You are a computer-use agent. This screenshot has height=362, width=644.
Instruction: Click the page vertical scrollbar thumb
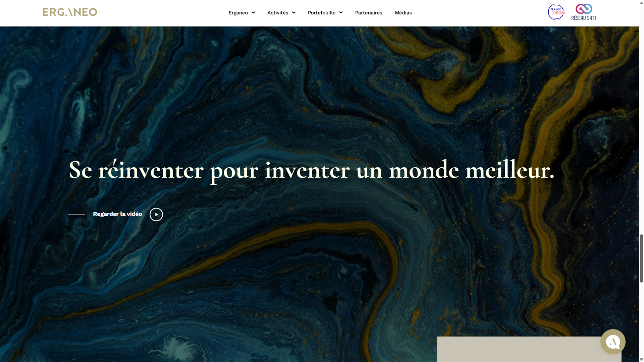641,258
